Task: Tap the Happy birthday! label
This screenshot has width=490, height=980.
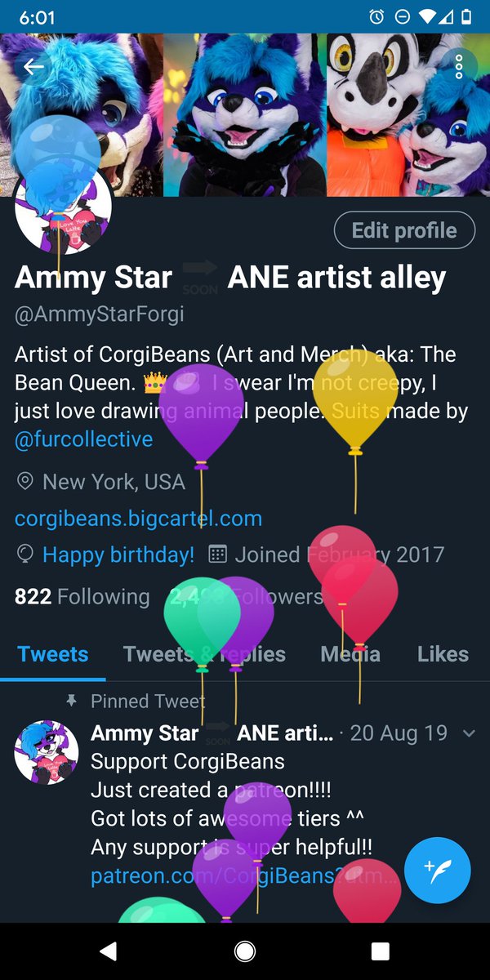Action: (118, 555)
